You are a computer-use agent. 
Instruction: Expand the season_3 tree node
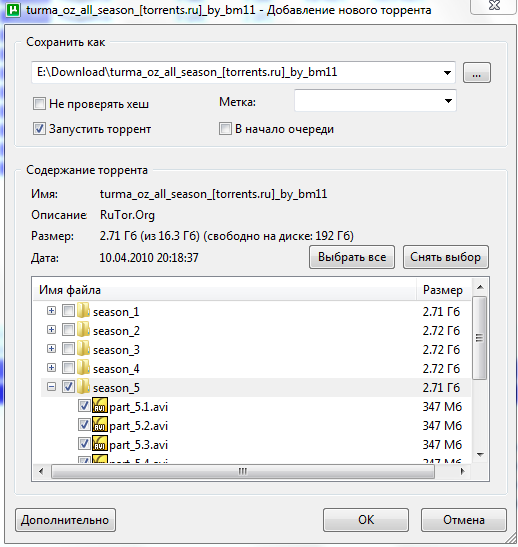(x=51, y=349)
